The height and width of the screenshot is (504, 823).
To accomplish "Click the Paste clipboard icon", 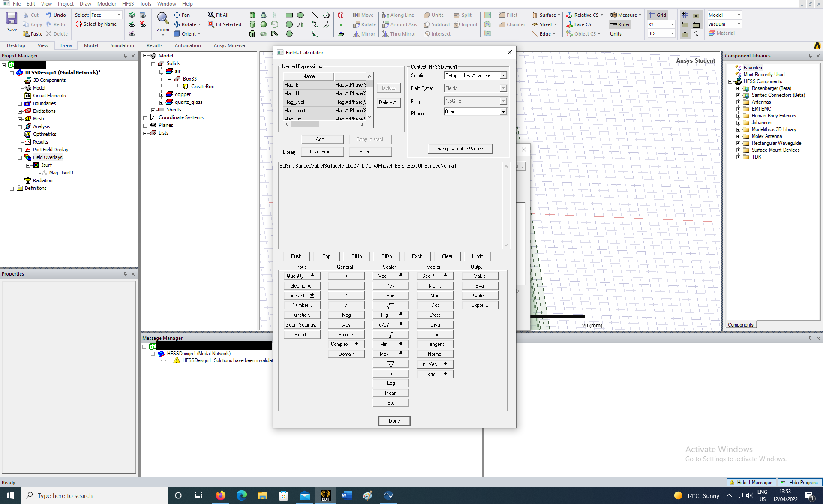I will [26, 34].
